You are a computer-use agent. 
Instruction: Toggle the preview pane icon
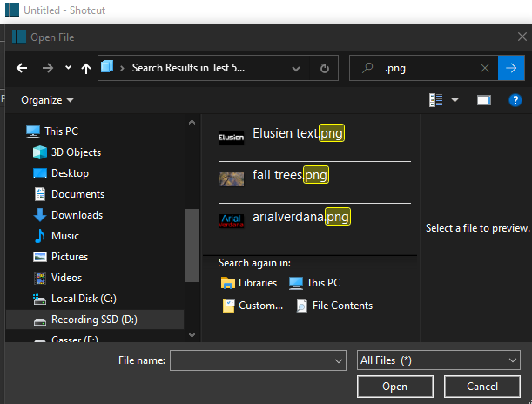(x=484, y=101)
